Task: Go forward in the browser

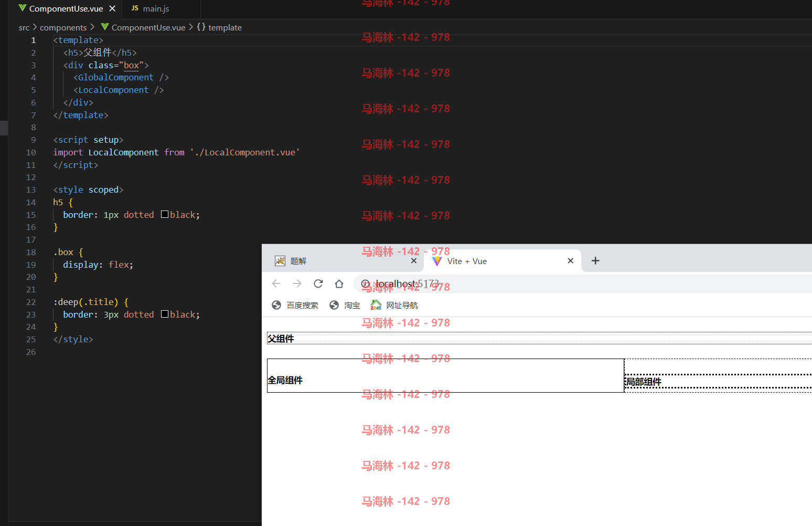Action: point(297,284)
